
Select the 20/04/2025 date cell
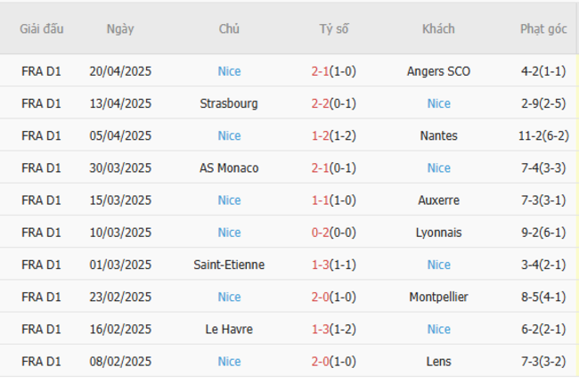[120, 71]
